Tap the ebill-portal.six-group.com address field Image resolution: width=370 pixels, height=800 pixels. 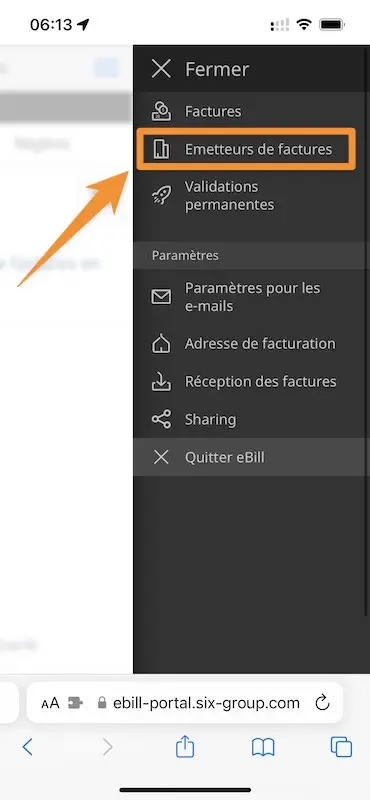click(198, 704)
